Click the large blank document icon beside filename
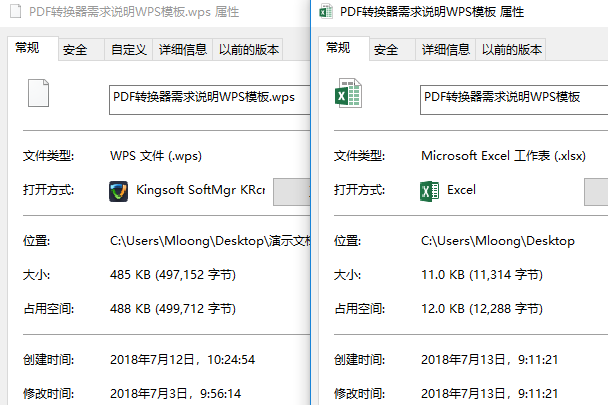 pyautogui.click(x=38, y=93)
